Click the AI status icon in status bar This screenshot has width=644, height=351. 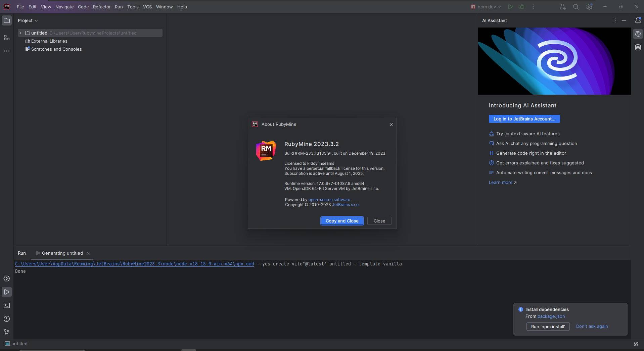636,344
